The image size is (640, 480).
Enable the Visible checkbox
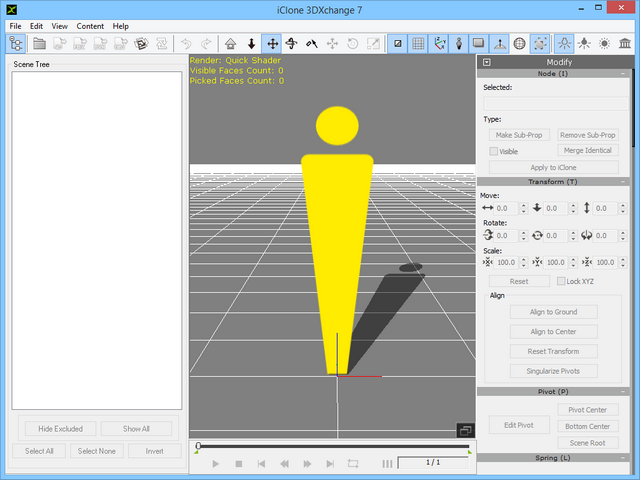point(494,151)
